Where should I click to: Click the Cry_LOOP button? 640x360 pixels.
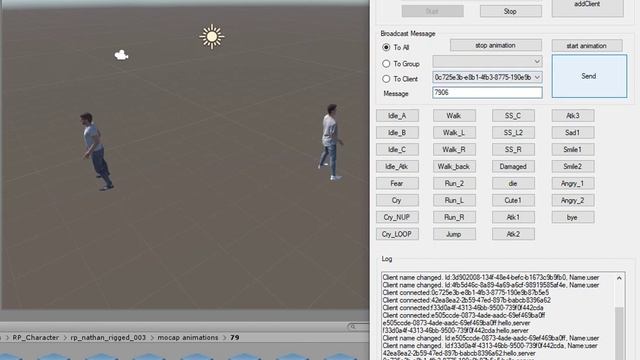pyautogui.click(x=397, y=234)
